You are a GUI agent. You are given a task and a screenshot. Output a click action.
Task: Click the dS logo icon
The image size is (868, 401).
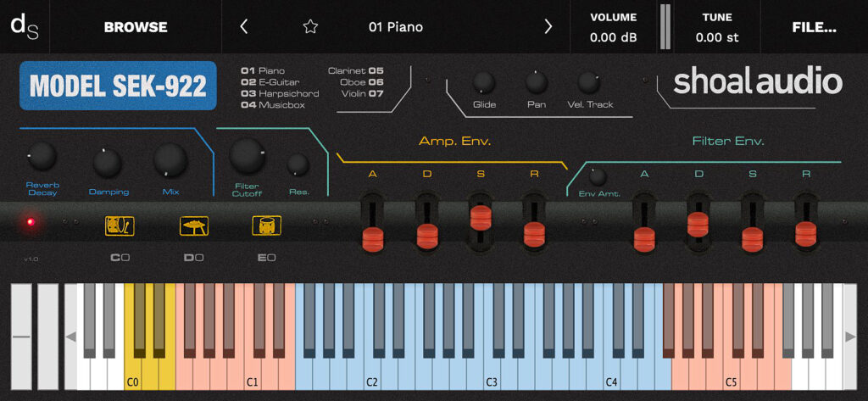[x=25, y=26]
